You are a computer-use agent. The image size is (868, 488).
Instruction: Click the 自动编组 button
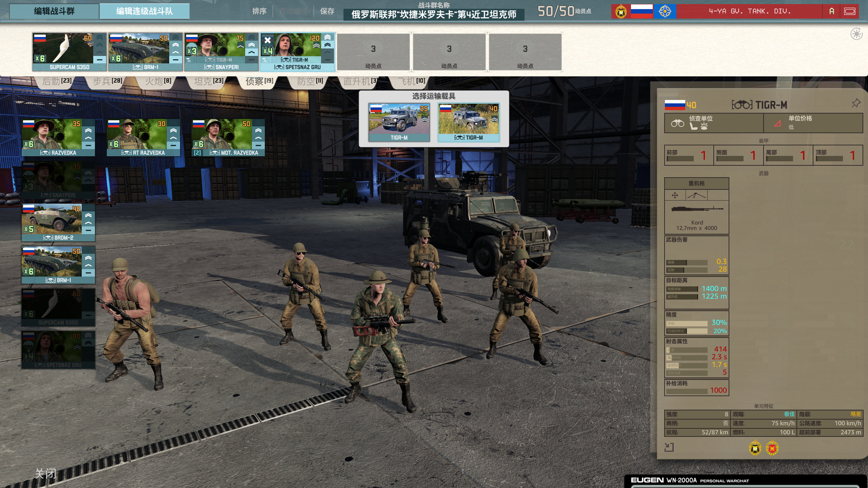[293, 11]
